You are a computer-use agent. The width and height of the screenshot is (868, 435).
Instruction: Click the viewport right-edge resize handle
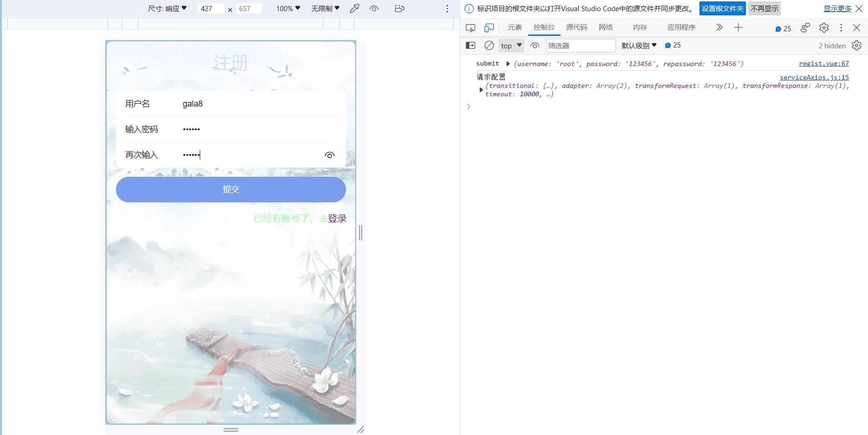(x=361, y=233)
